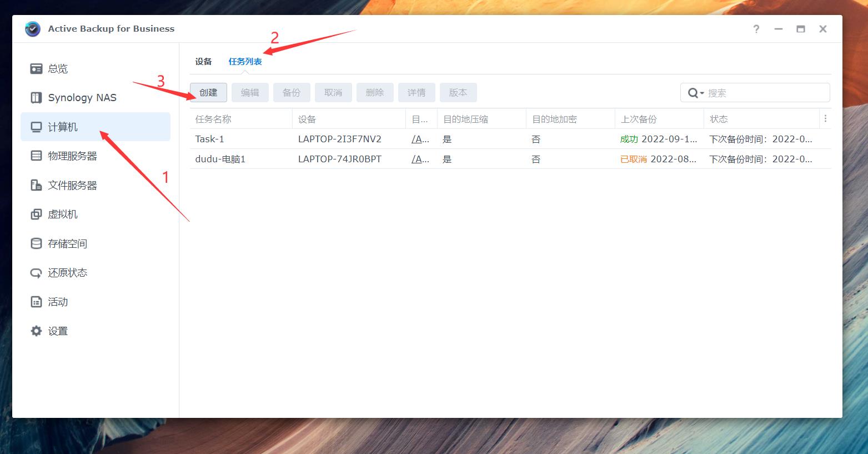The width and height of the screenshot is (868, 454).
Task: Click 是 compression value in dudu-电脑1 row
Action: pyautogui.click(x=447, y=159)
